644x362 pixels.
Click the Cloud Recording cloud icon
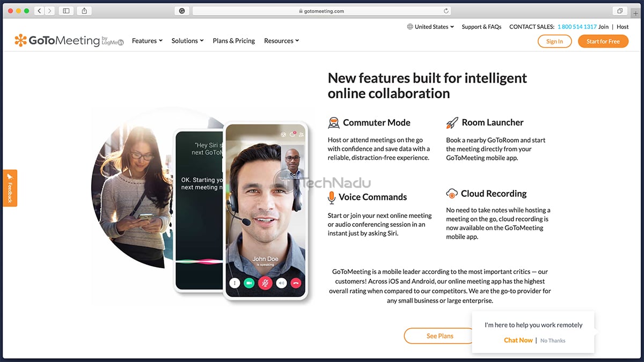(452, 193)
